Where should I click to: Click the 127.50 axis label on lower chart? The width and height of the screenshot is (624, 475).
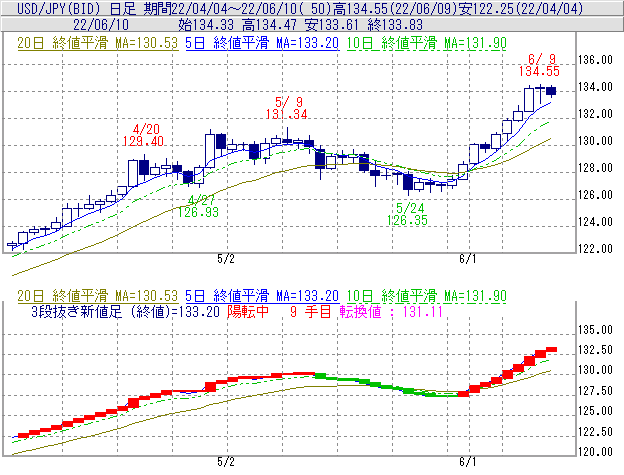(595, 391)
